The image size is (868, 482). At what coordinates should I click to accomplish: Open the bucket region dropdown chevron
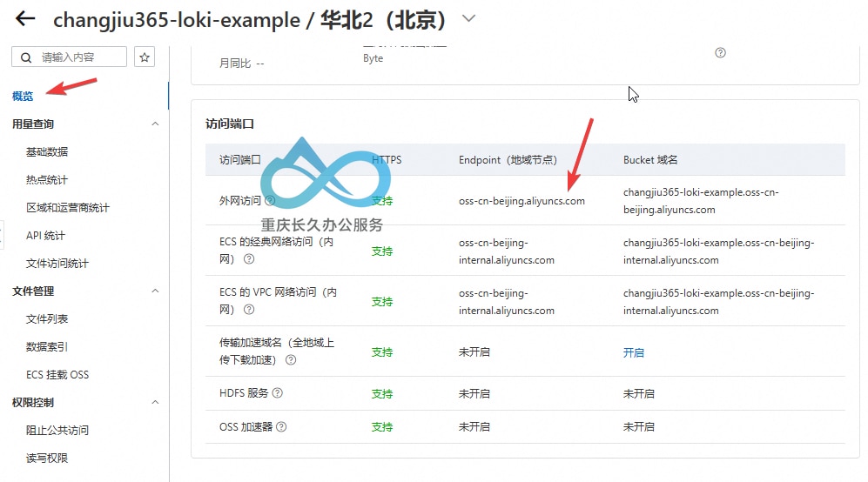tap(468, 19)
